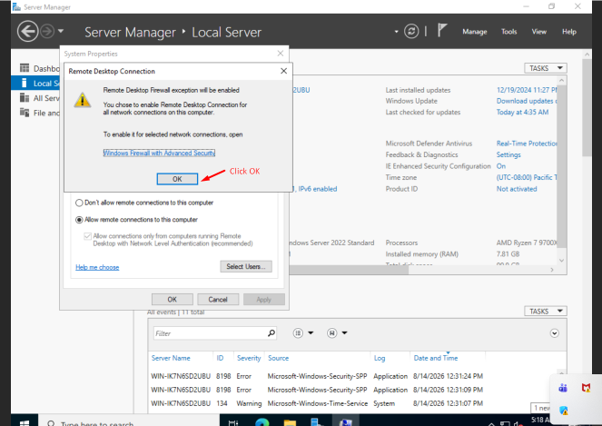Select the 12:31:24 PM Security-SPP Error event

(x=317, y=376)
